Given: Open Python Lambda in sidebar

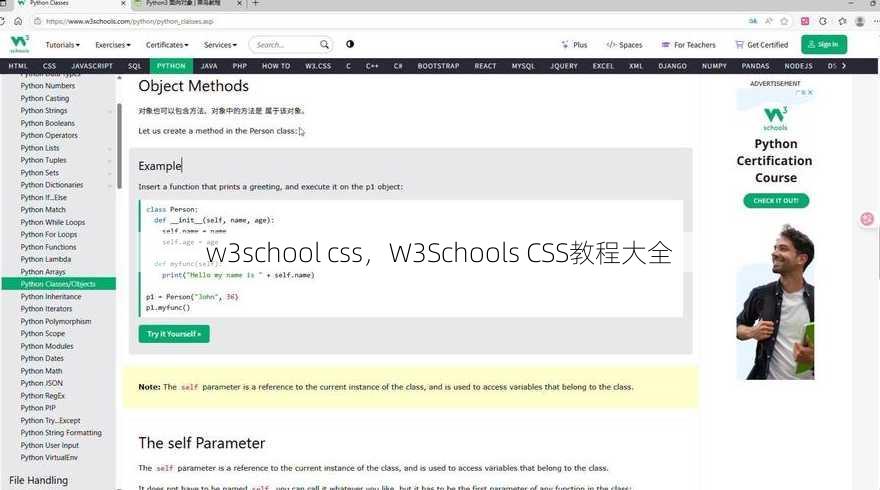Looking at the screenshot, I should coord(46,259).
